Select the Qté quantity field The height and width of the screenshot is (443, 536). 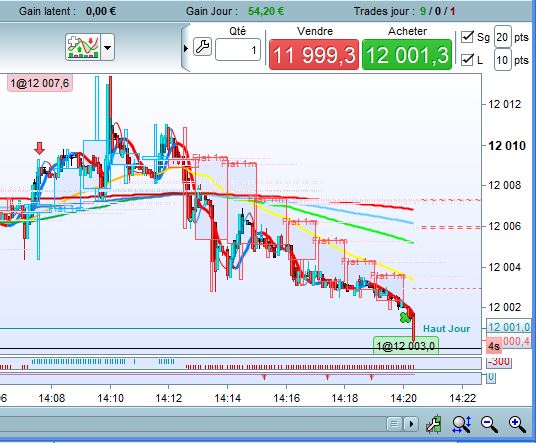click(238, 50)
